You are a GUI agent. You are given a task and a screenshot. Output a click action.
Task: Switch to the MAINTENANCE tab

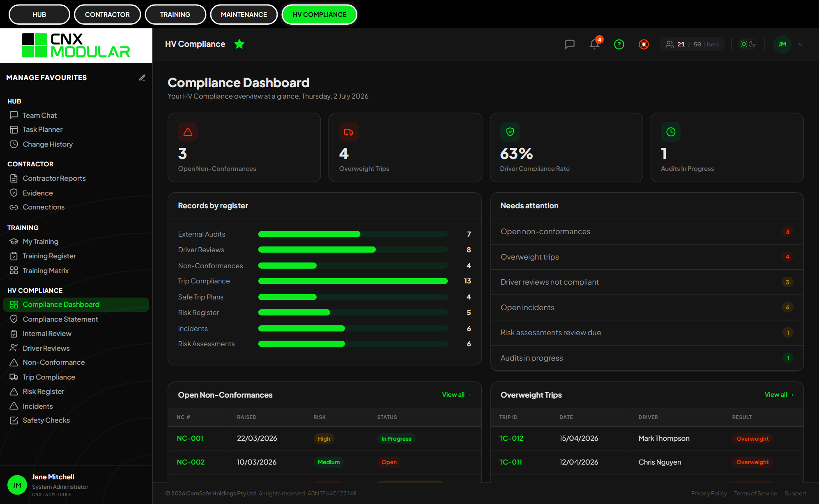click(244, 14)
